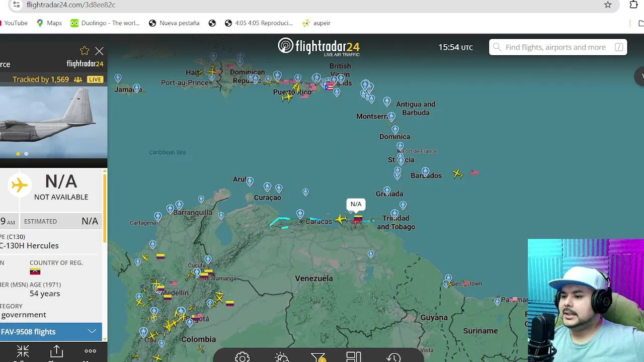
Task: Bookmark this page with browser star
Action: (x=608, y=5)
